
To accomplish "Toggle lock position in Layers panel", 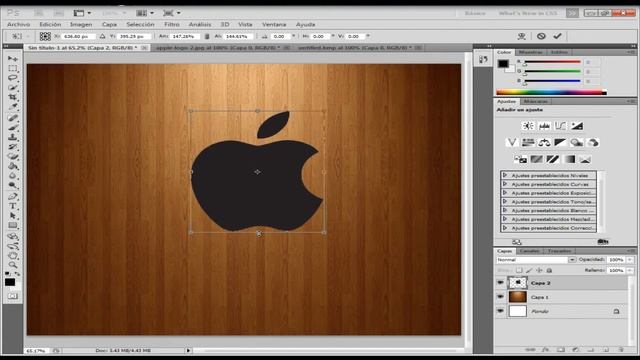I will pos(539,270).
